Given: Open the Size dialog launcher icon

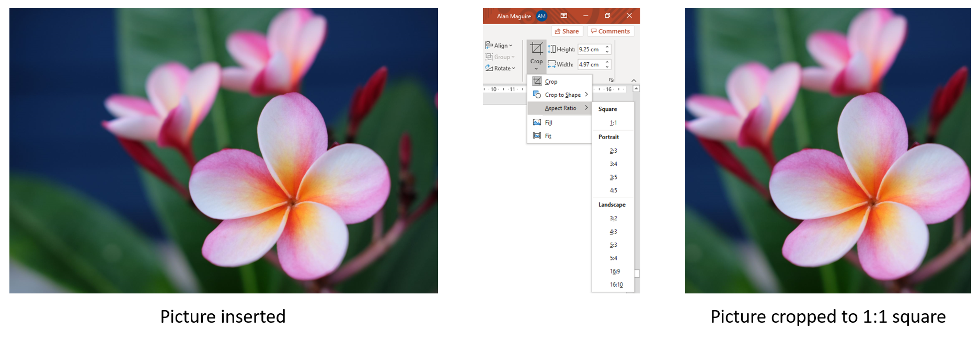Looking at the screenshot, I should pos(611,79).
